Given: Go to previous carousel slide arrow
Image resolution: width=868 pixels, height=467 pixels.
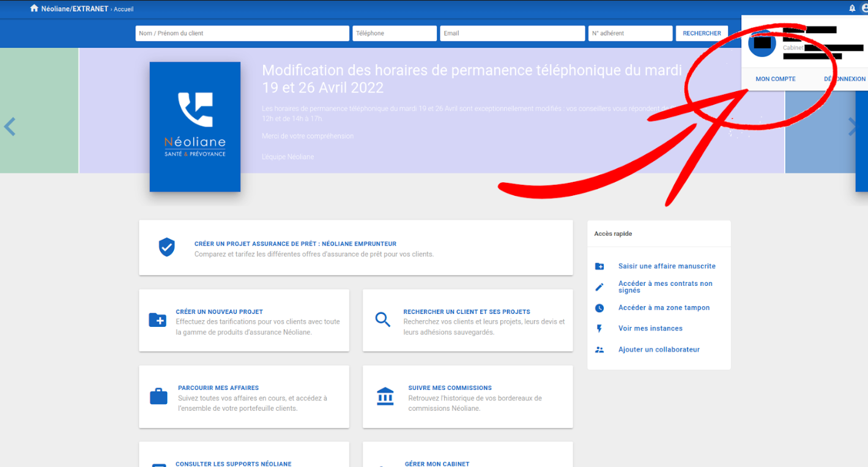Looking at the screenshot, I should [x=10, y=127].
